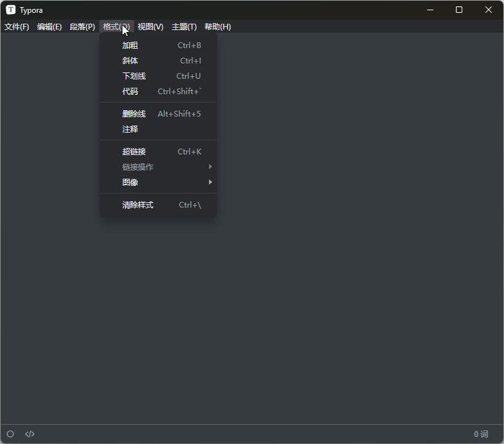Choose 斜体 italic from format menu

[x=158, y=61]
